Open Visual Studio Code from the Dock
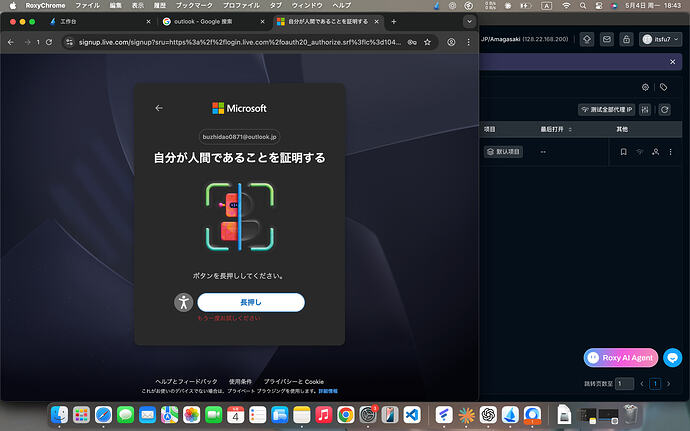The image size is (690, 431). tap(412, 414)
